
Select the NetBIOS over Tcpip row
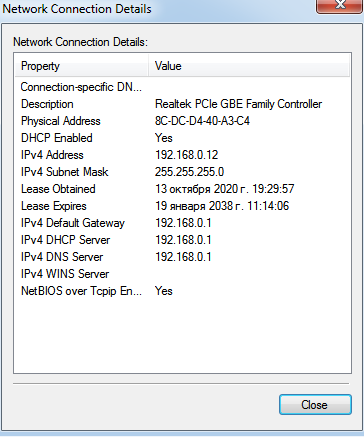[x=182, y=291]
